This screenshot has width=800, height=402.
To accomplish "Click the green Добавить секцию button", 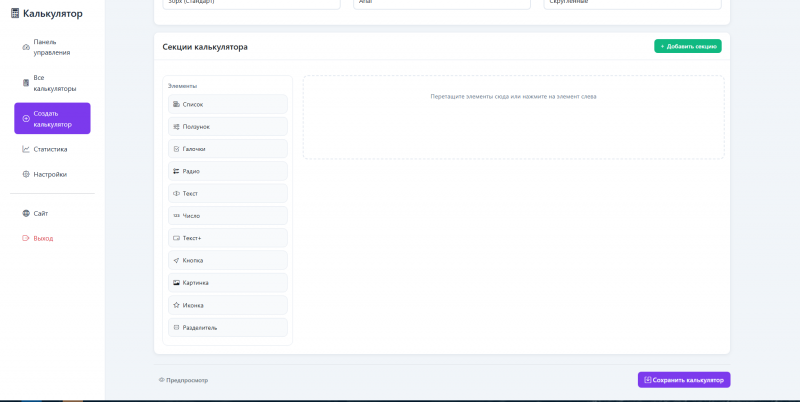I will [688, 46].
